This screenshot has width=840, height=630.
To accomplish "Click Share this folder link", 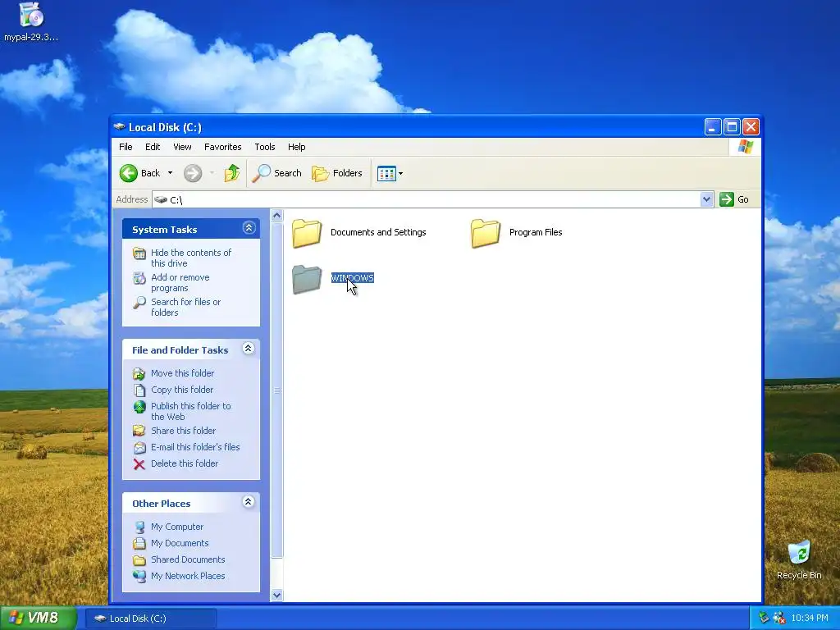I will pos(183,431).
